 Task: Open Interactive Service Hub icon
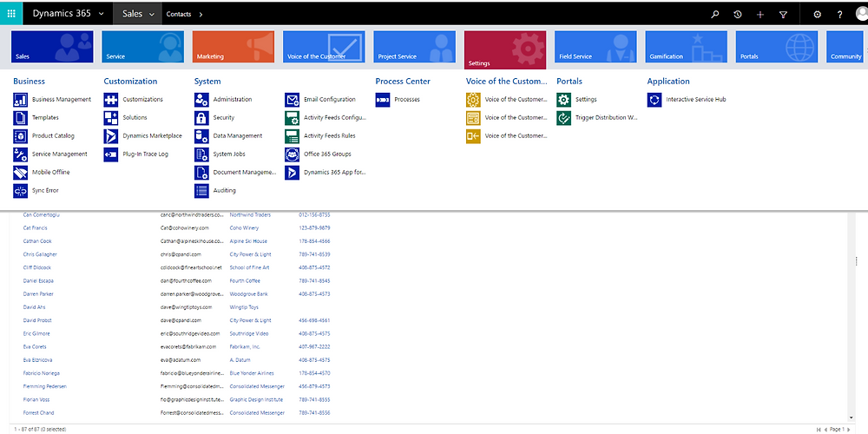point(654,100)
